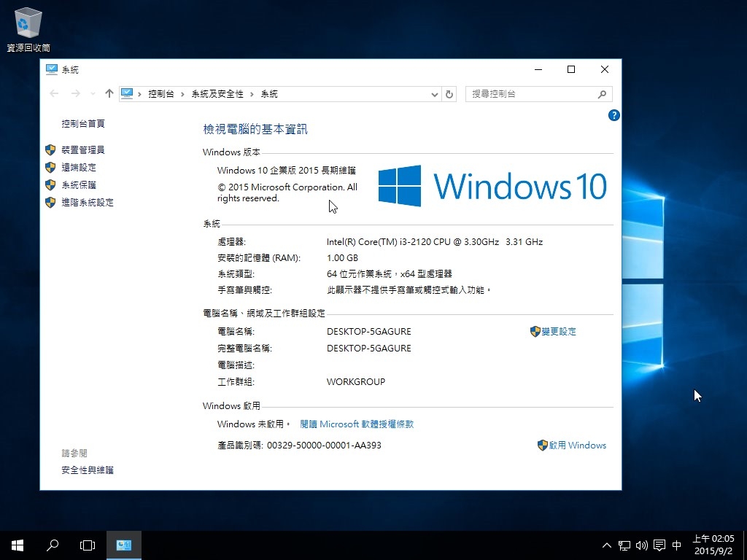Click the refresh address bar button
This screenshot has height=560, width=747.
coord(449,94)
